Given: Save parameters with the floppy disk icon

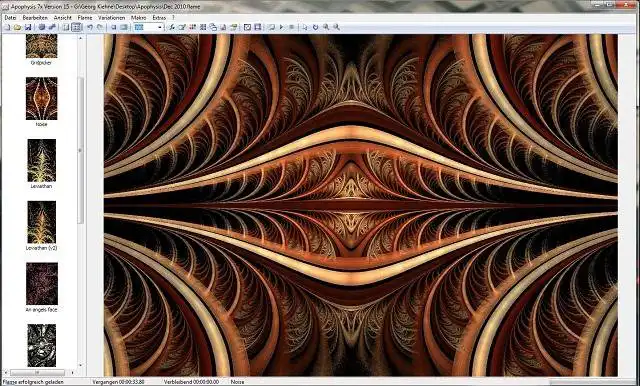Looking at the screenshot, I should [x=28, y=27].
